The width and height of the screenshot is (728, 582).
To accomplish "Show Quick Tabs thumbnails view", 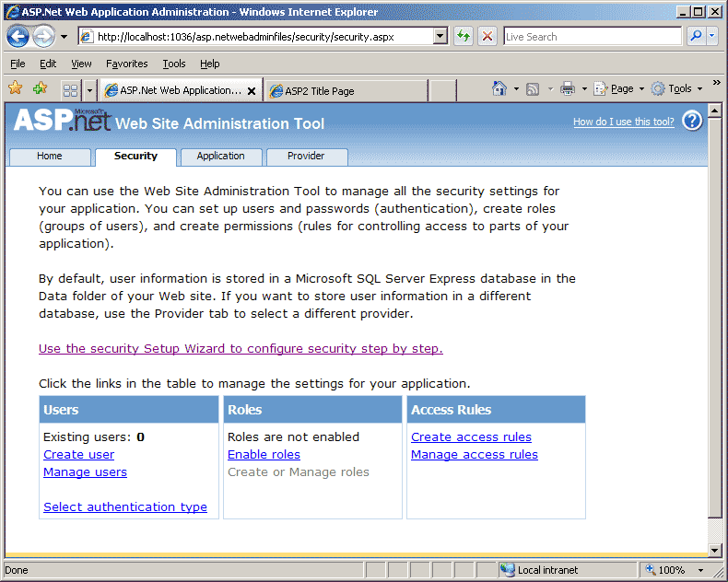I will click(x=71, y=90).
